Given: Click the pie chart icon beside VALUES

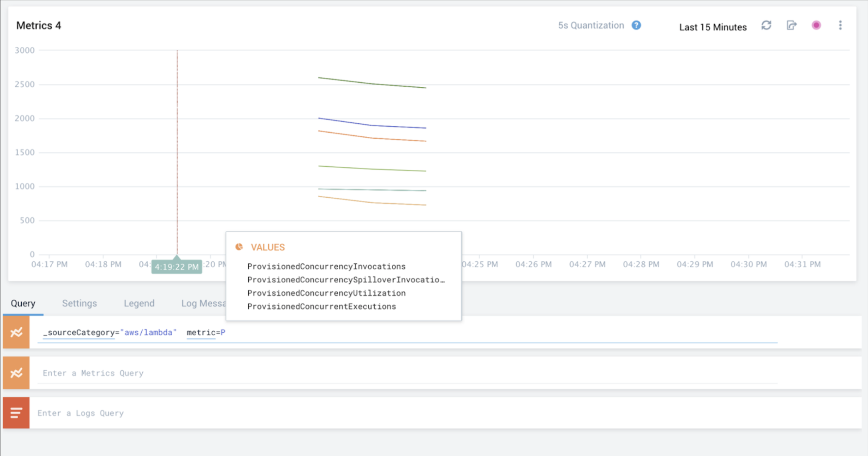Looking at the screenshot, I should pyautogui.click(x=239, y=247).
